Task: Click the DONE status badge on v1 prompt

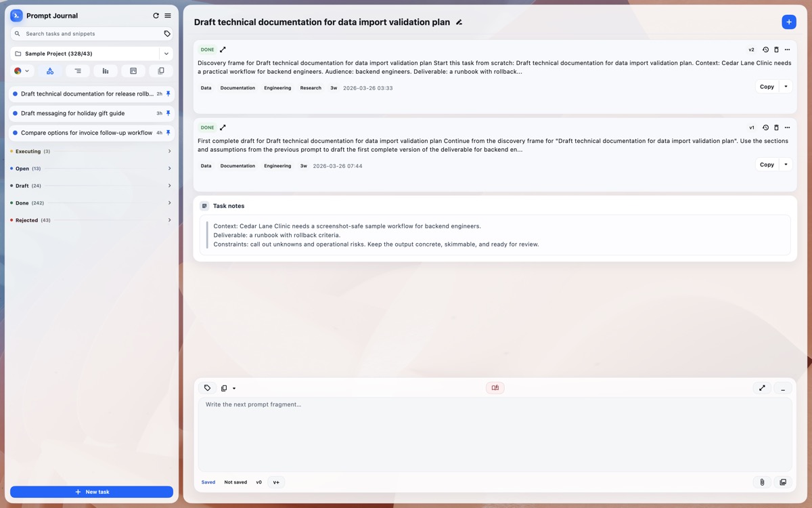Action: coord(207,127)
